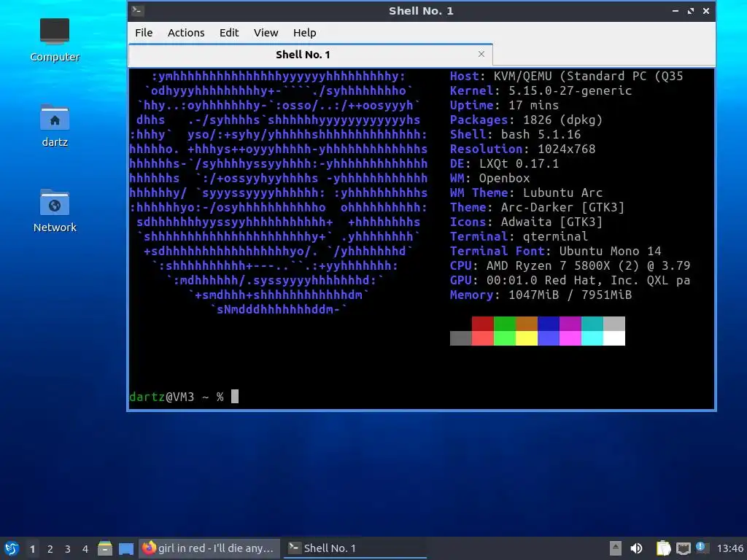Open the Edit menu
747x560 pixels.
(x=228, y=33)
